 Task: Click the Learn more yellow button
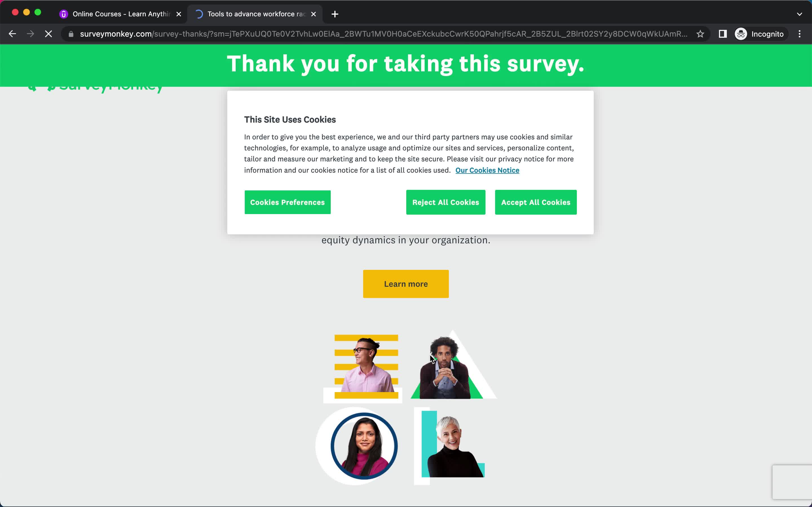(x=406, y=284)
